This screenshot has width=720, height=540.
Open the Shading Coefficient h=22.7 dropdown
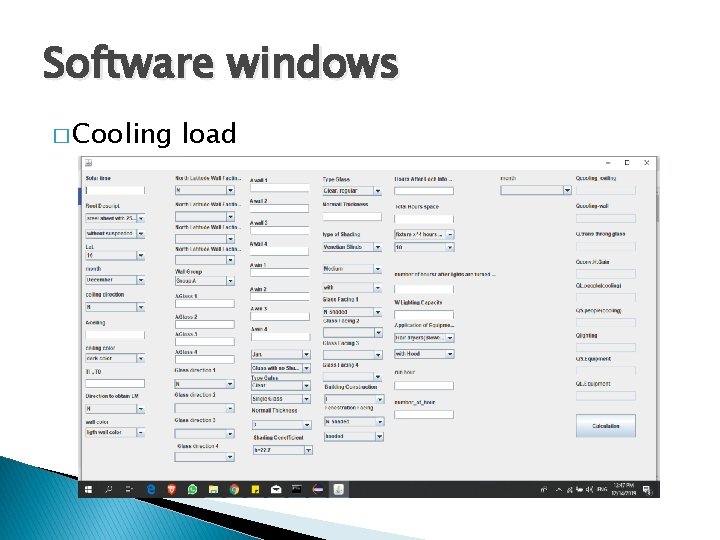[x=282, y=450]
